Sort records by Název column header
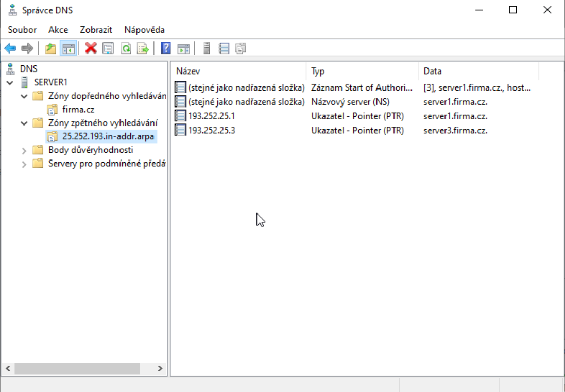 point(239,71)
